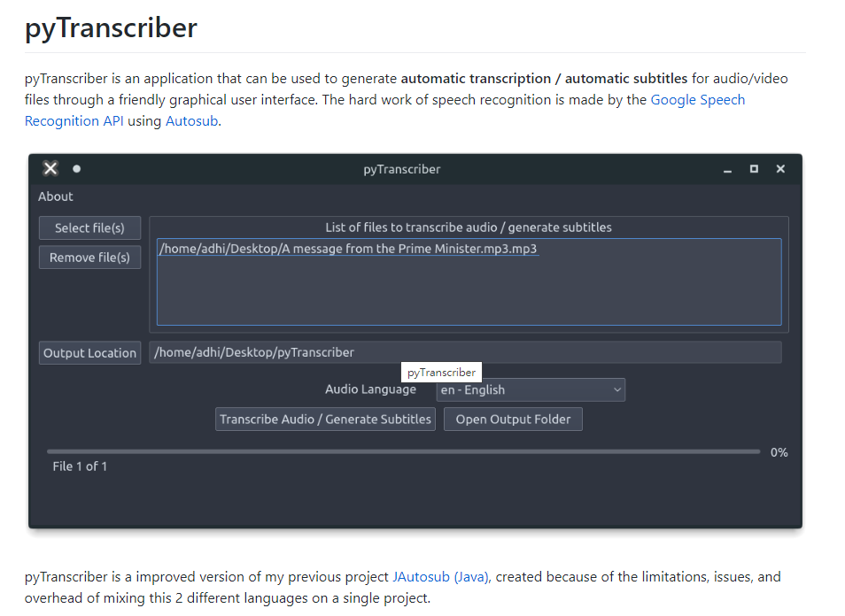Open the About menu
The width and height of the screenshot is (845, 616).
pos(55,196)
